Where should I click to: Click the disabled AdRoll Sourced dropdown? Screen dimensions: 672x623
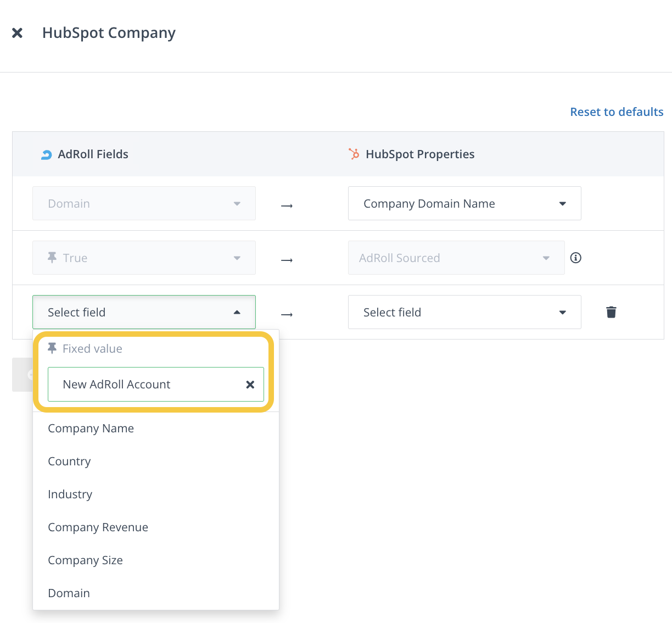point(456,258)
